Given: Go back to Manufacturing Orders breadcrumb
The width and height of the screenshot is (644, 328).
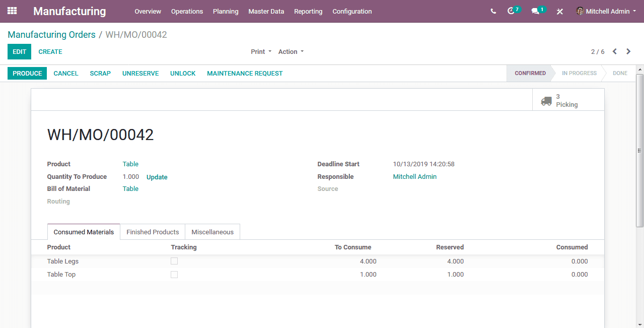Looking at the screenshot, I should click(51, 35).
